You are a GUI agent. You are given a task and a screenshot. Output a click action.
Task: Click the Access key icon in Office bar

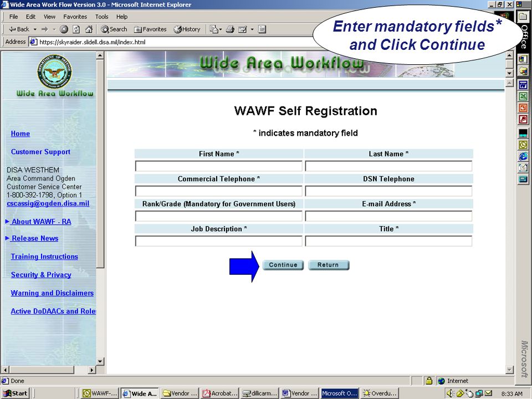point(523,120)
